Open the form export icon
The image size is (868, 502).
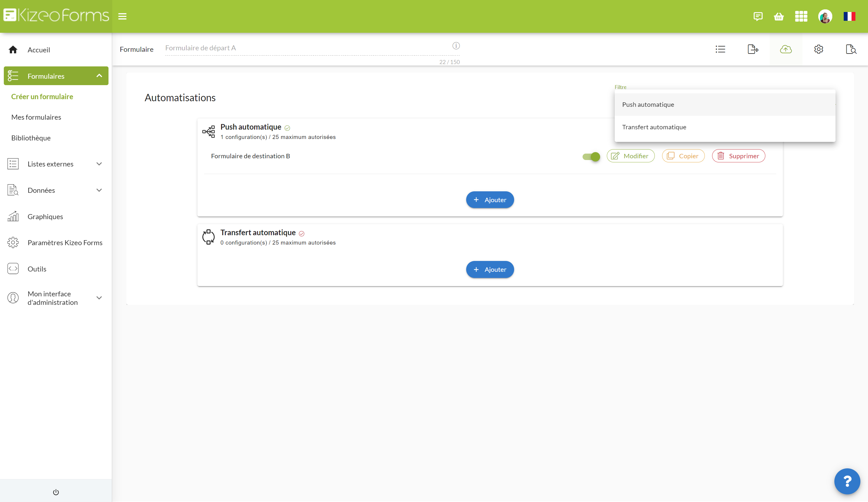point(753,49)
